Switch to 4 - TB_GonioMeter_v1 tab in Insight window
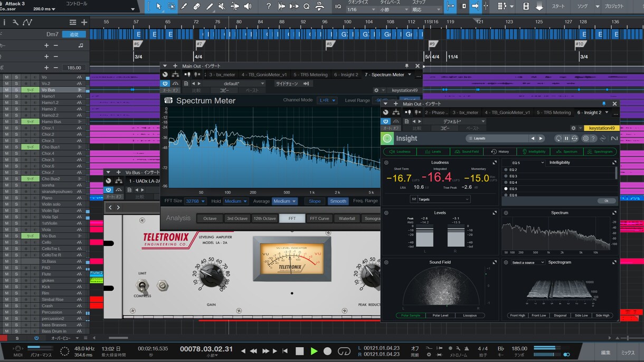The width and height of the screenshot is (644, 362). 508,112
